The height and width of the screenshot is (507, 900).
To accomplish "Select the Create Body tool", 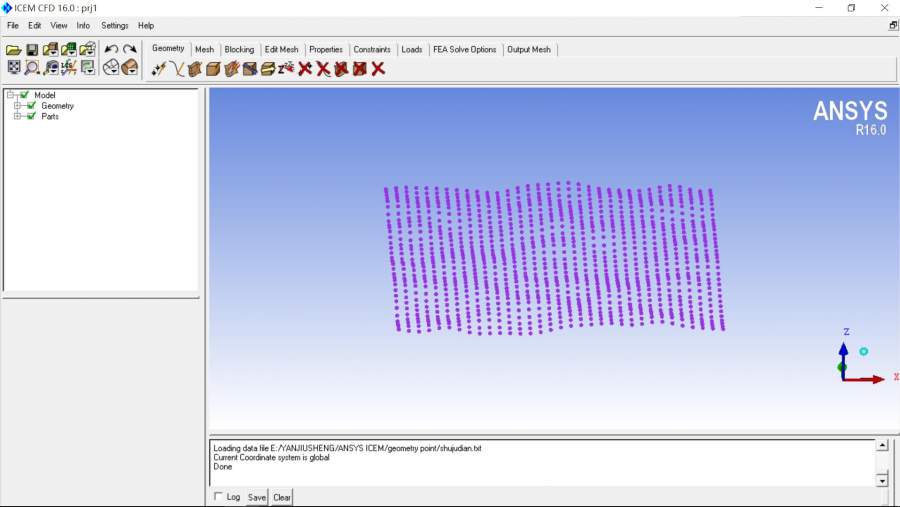I will tap(214, 69).
